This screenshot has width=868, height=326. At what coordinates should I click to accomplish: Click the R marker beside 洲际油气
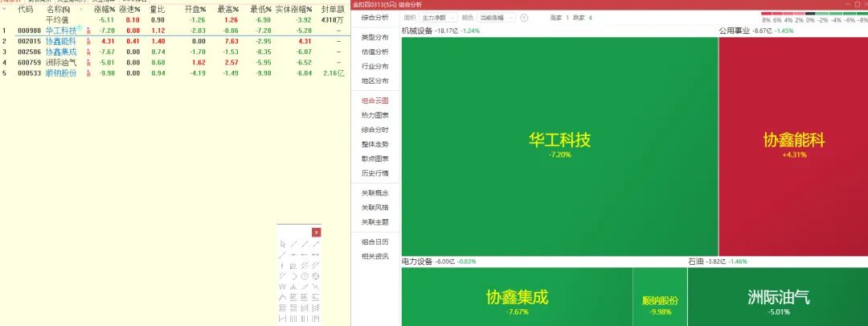click(88, 63)
